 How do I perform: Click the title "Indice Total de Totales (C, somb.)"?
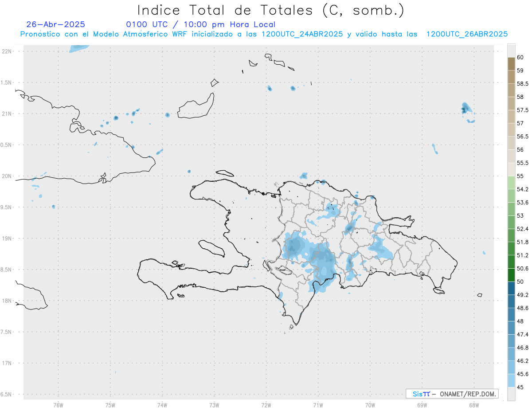[271, 10]
